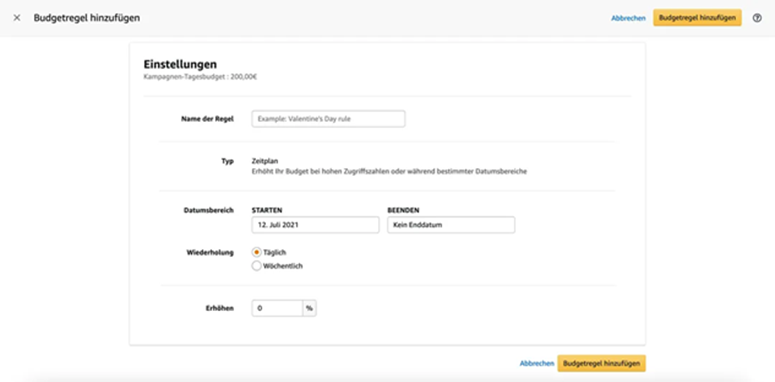
Task: Focus the Name der Regel input field
Action: click(x=328, y=119)
